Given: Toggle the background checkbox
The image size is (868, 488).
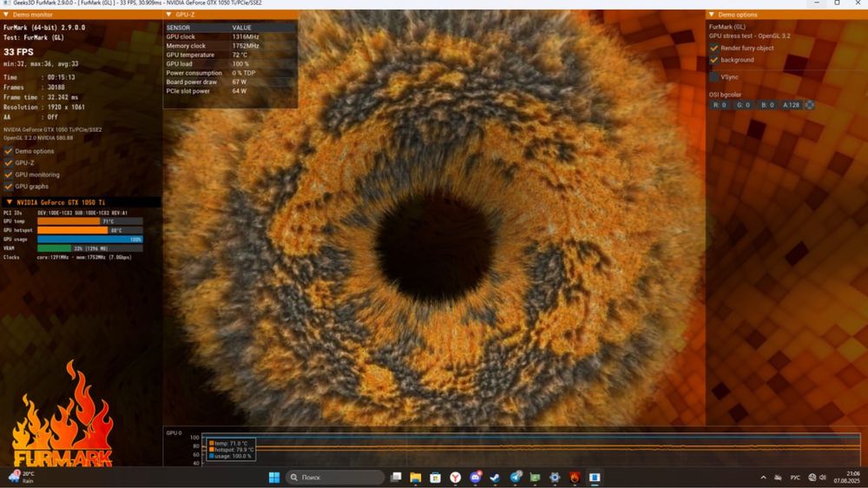Looking at the screenshot, I should [x=714, y=60].
